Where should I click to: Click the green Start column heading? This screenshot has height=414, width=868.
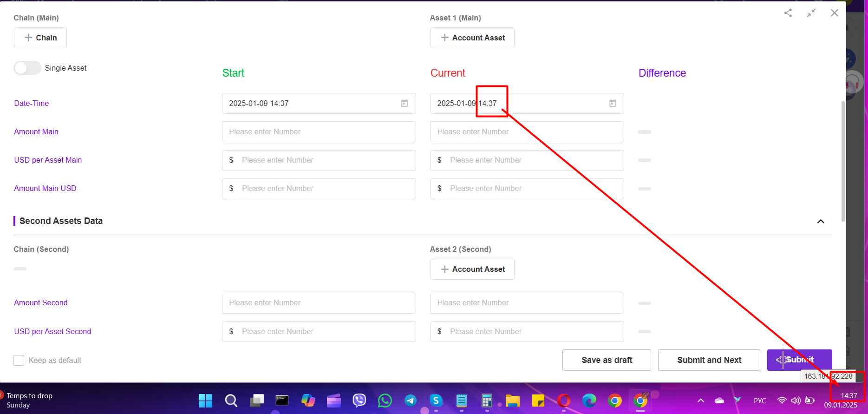pos(233,73)
